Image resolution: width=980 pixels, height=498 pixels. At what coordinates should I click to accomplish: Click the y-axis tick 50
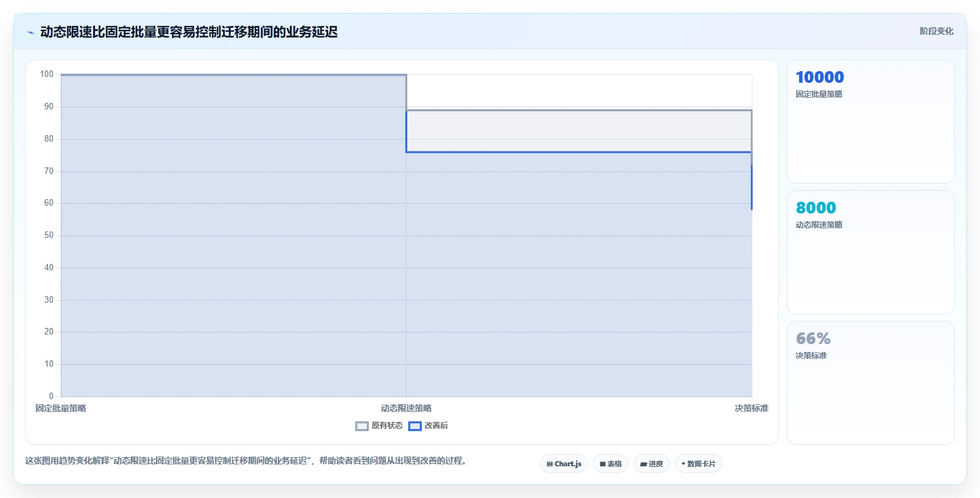(48, 235)
